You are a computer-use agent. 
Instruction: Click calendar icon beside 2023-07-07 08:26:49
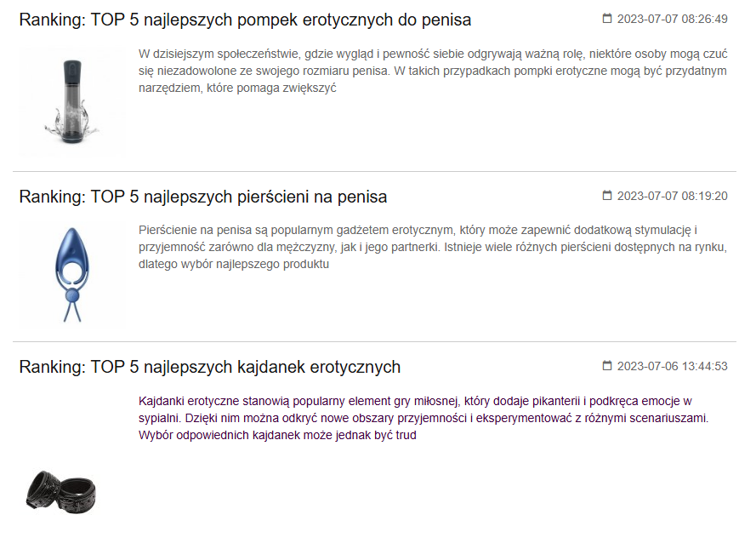pos(607,19)
